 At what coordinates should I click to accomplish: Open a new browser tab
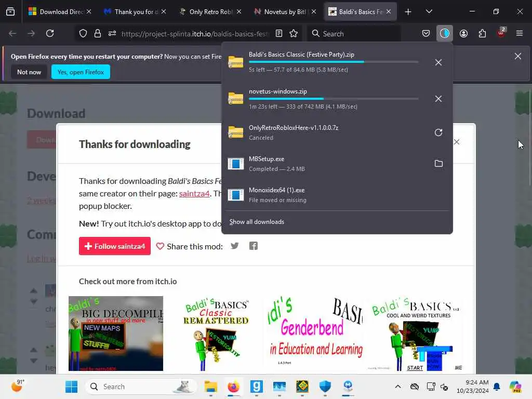[408, 11]
